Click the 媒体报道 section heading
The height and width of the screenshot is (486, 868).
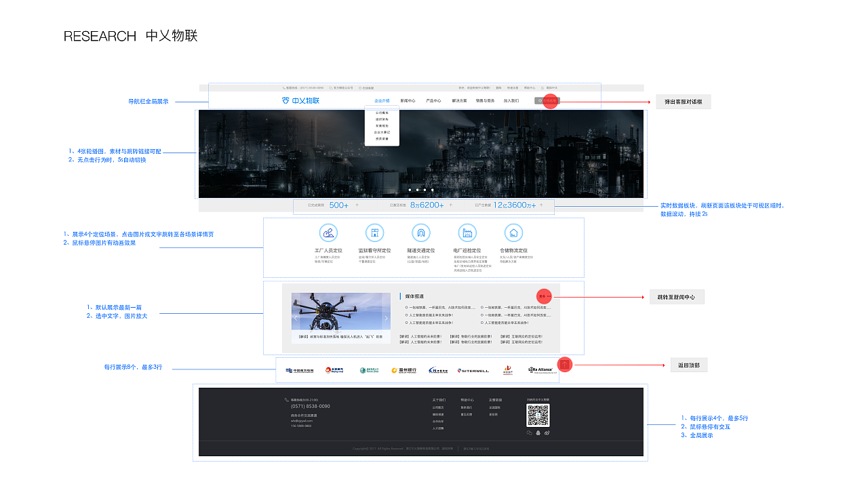coord(414,296)
